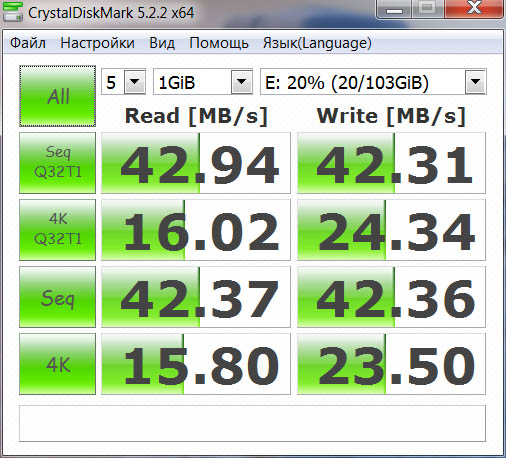506x458 pixels.
Task: Select the 4K read result 15.80
Action: (196, 364)
